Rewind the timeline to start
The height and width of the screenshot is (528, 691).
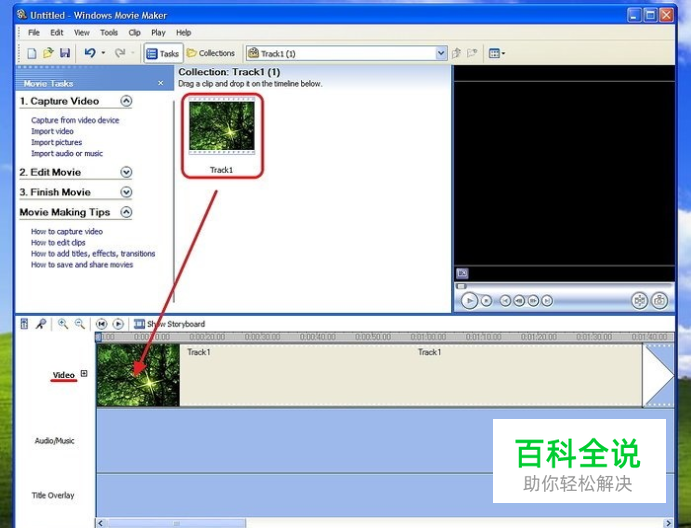tap(101, 324)
